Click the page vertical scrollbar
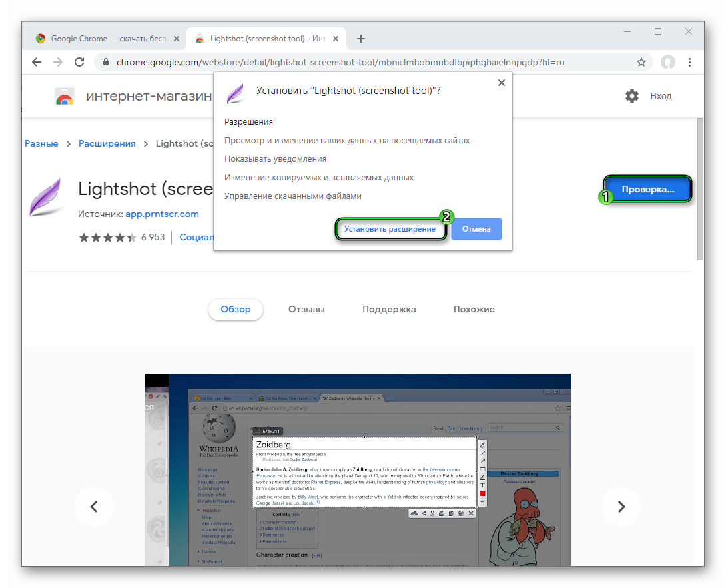Image resolution: width=726 pixels, height=588 pixels. pos(700,190)
